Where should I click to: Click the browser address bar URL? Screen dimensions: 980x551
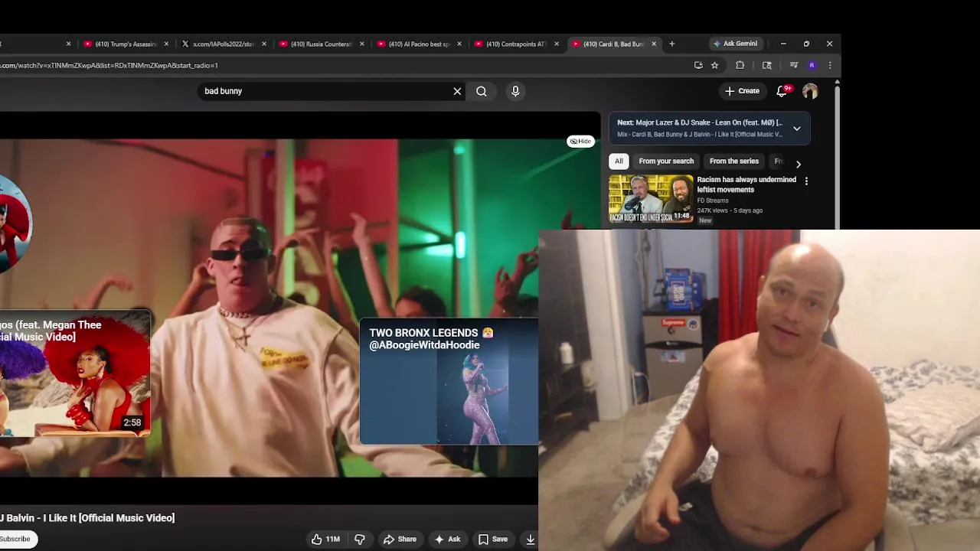(x=109, y=65)
